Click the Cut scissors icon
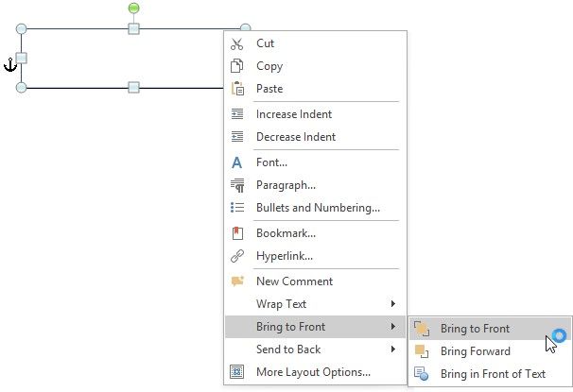The width and height of the screenshot is (573, 392). (x=237, y=43)
